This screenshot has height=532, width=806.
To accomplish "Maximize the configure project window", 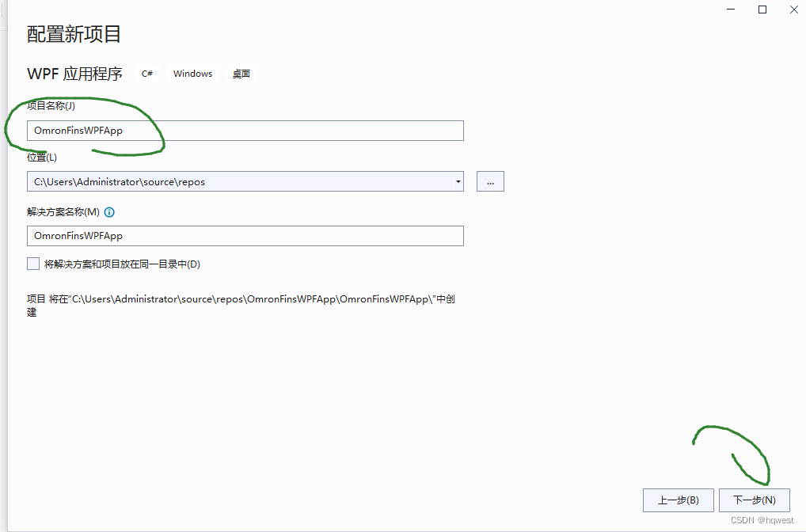I will click(762, 9).
